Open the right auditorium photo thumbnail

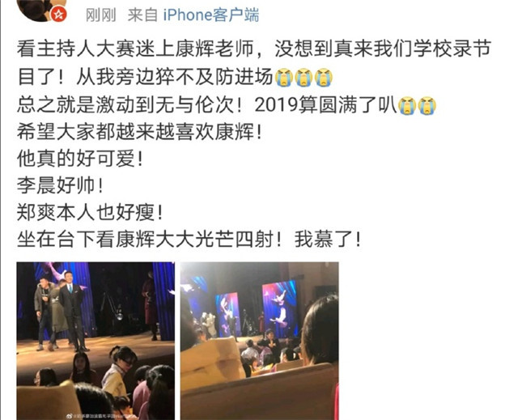[259, 341]
